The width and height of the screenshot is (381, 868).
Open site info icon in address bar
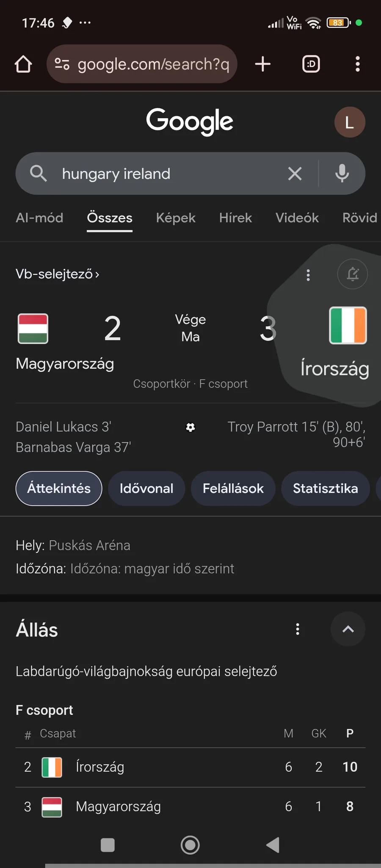click(x=62, y=64)
